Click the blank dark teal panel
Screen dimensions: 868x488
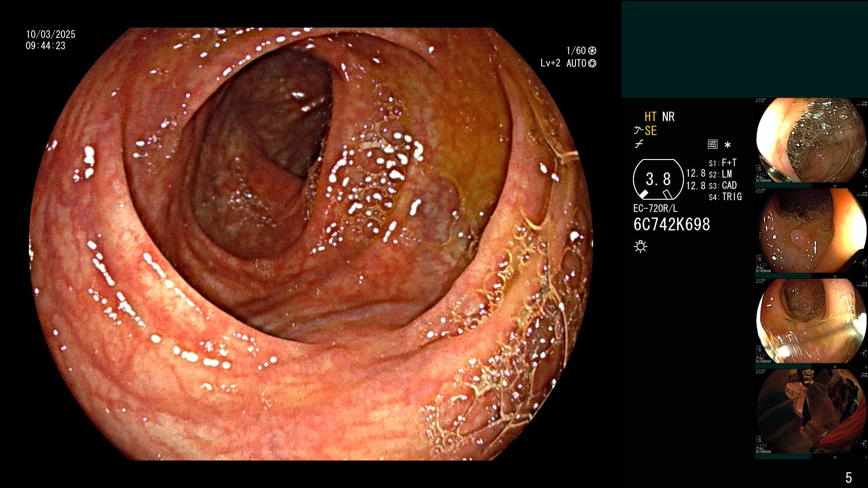(745, 49)
